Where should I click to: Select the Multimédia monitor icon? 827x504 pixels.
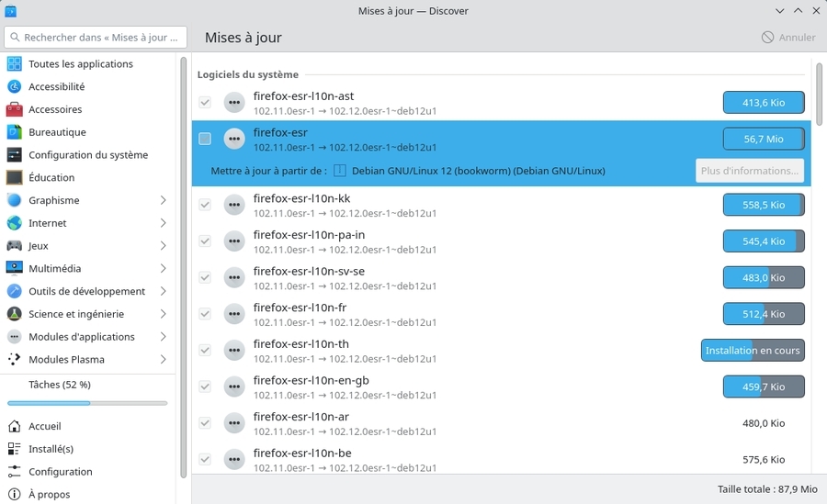14,268
